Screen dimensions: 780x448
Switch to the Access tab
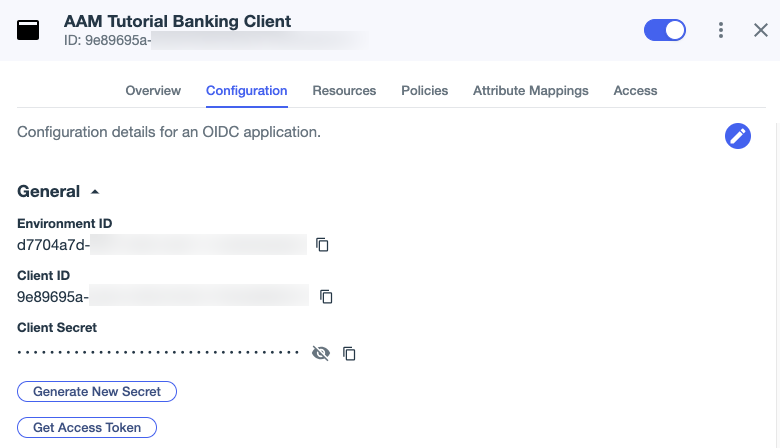pos(635,90)
